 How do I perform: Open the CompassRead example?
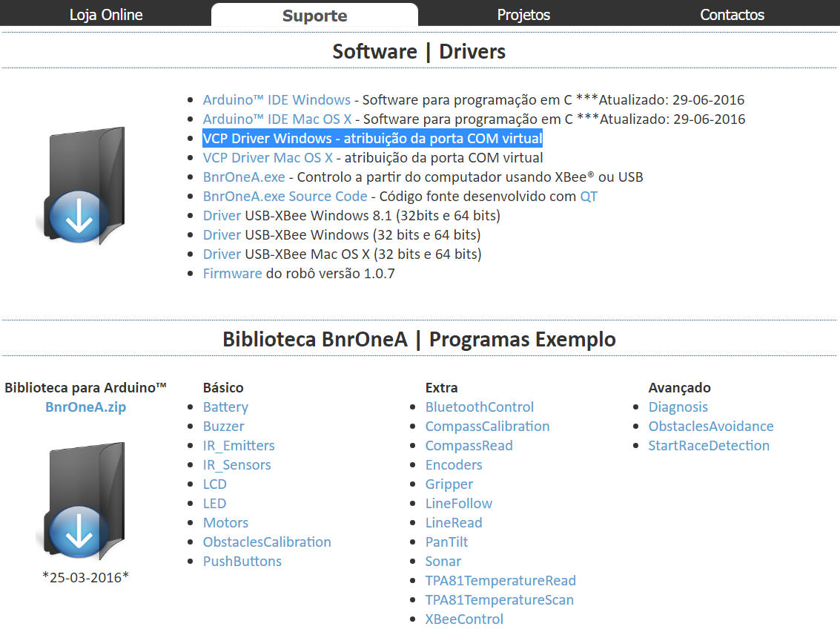point(469,446)
